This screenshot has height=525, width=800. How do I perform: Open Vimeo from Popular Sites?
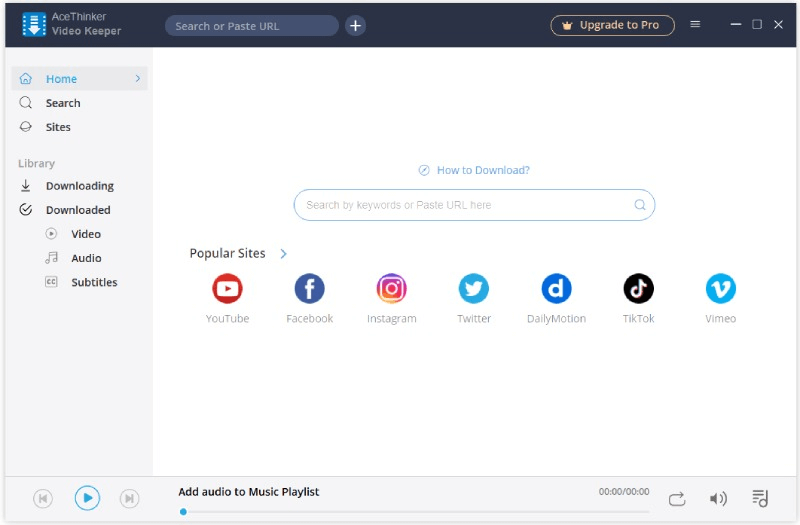tap(720, 289)
